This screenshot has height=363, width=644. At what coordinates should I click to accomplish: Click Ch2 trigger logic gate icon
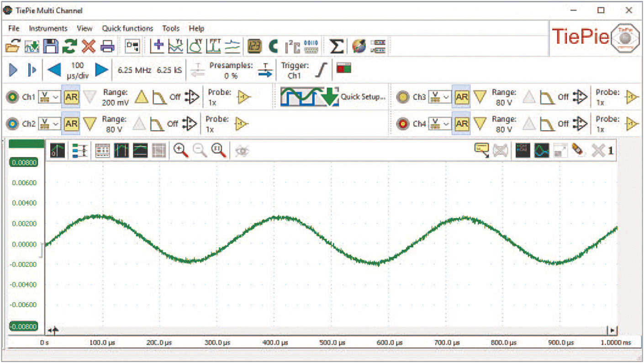190,123
